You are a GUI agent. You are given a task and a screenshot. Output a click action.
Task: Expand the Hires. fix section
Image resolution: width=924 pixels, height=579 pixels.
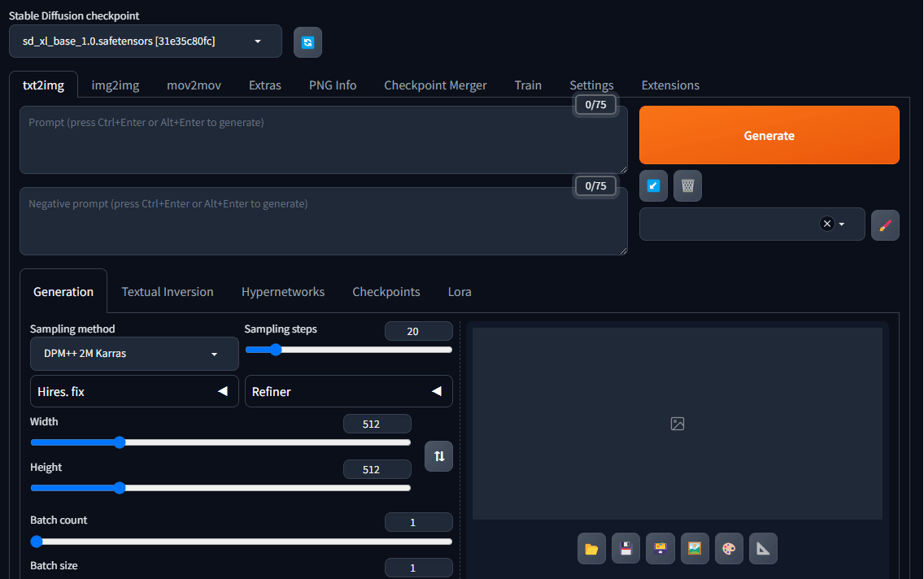134,392
